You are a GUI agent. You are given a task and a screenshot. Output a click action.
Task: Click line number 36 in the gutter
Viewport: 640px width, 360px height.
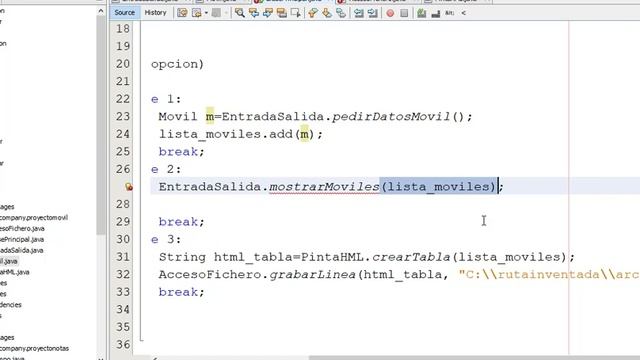point(122,345)
